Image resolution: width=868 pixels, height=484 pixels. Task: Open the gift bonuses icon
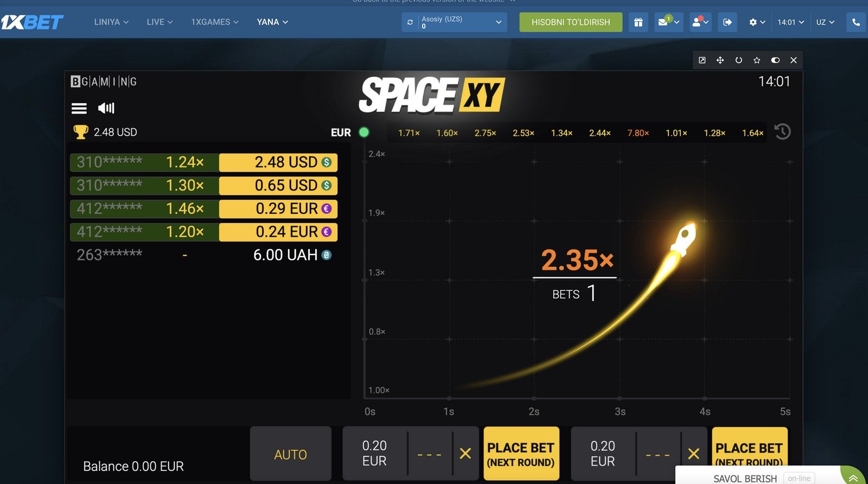pyautogui.click(x=639, y=22)
